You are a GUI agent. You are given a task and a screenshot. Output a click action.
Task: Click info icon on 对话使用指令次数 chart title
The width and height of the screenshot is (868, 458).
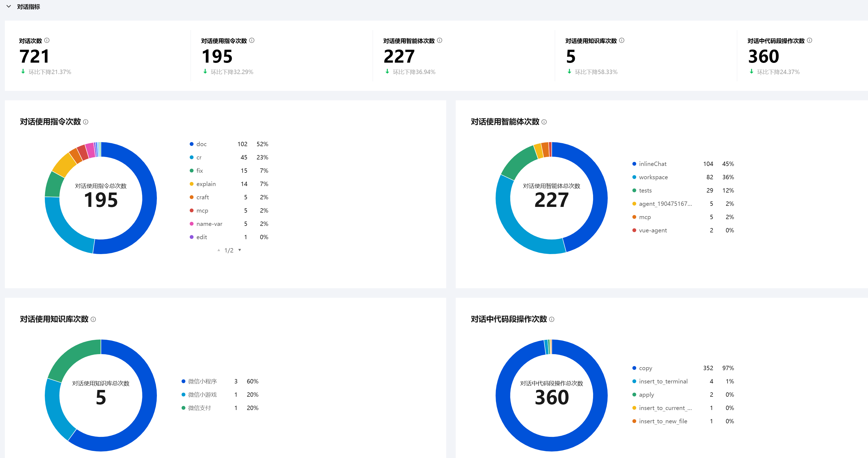click(x=85, y=122)
